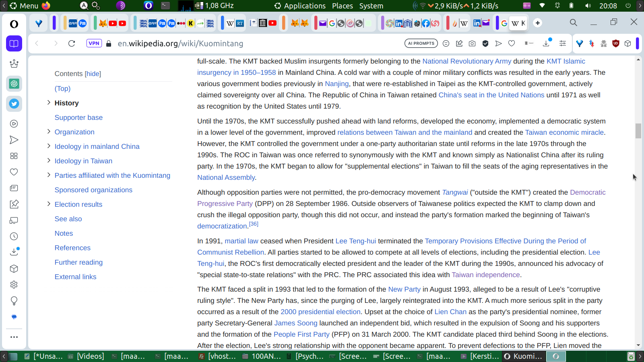
Task: Open history clock icon in sidebar
Action: tap(14, 237)
